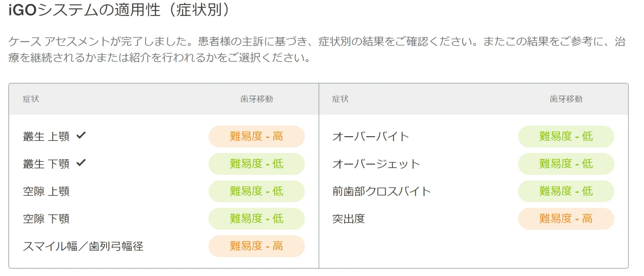Click the checkmark beside 叢生 下顎
This screenshot has width=644, height=276.
(x=81, y=163)
